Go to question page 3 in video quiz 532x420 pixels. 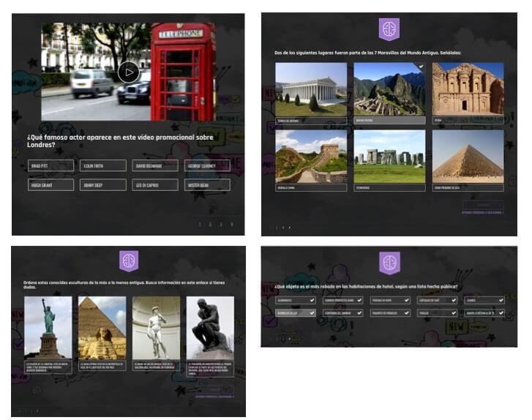221,224
